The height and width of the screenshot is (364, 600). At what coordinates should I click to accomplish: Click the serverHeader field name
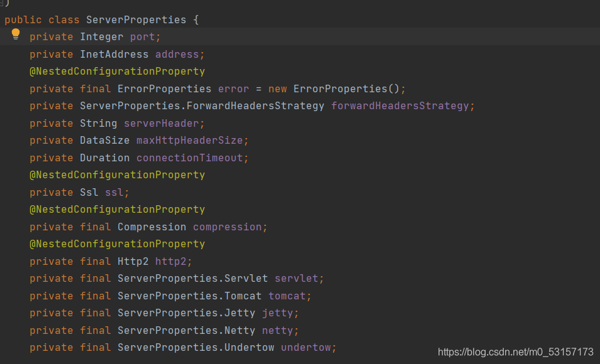tap(161, 124)
